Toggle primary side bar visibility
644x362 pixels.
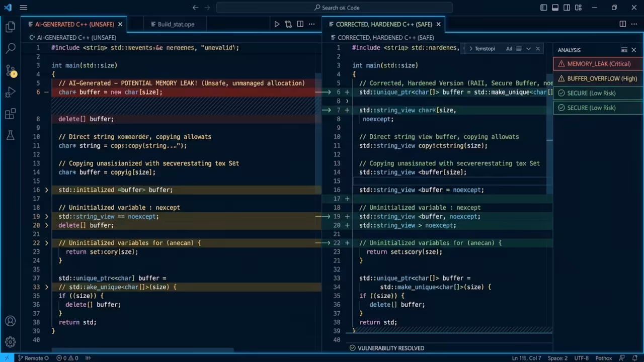pos(543,8)
